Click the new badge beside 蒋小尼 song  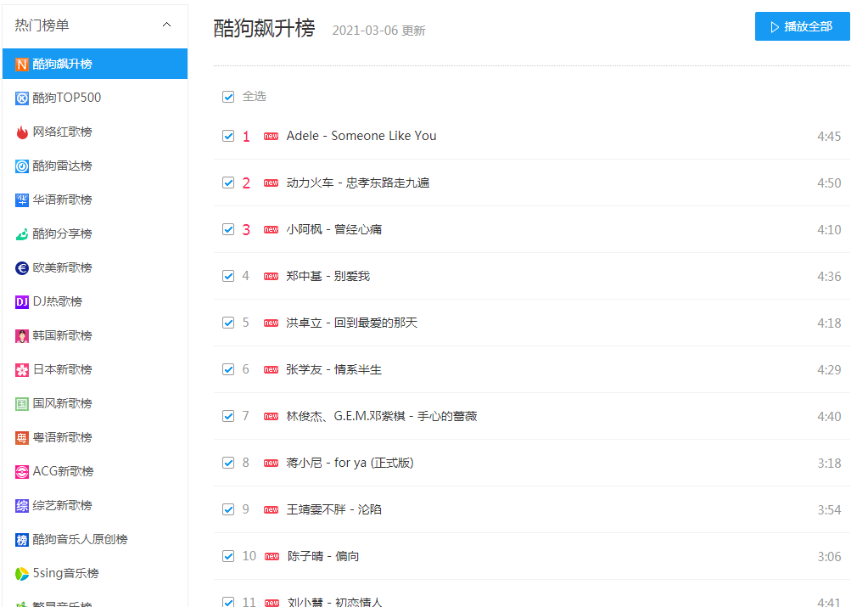[272, 463]
